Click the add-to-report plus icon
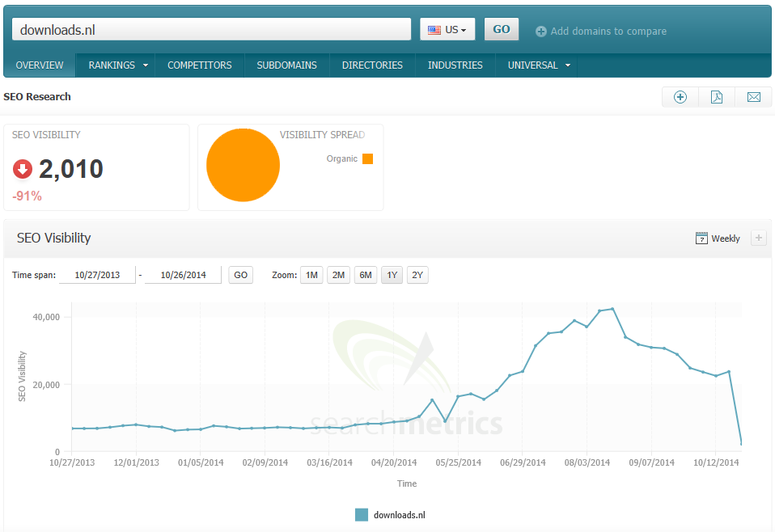The height and width of the screenshot is (532, 775). (680, 97)
